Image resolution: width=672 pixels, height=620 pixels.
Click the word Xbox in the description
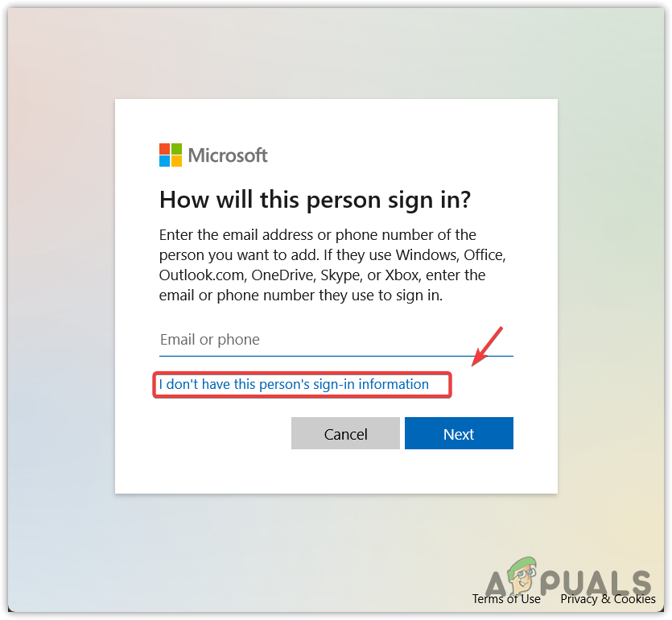403,275
